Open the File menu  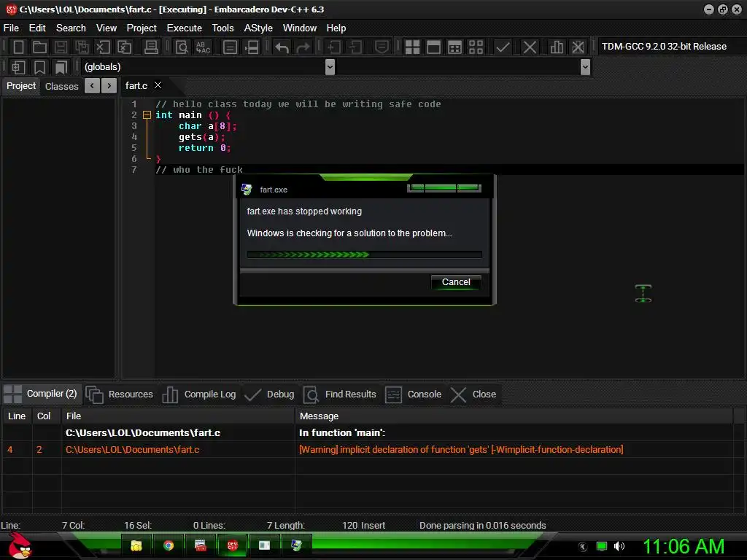pos(11,28)
